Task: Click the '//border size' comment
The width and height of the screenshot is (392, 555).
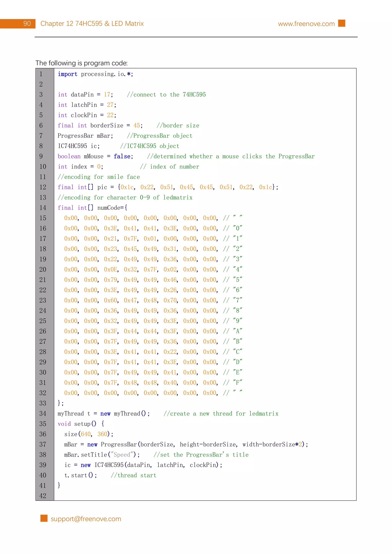Action: pyautogui.click(x=178, y=125)
